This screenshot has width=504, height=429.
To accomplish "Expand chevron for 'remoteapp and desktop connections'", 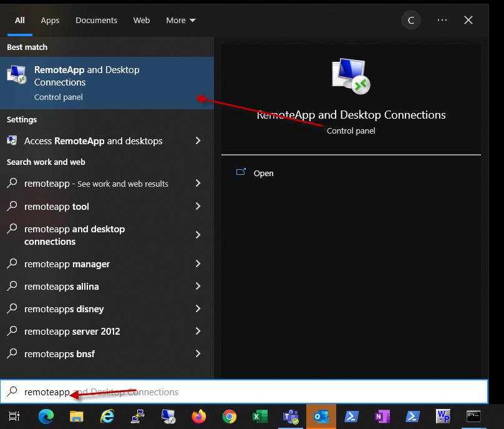I will click(x=198, y=235).
